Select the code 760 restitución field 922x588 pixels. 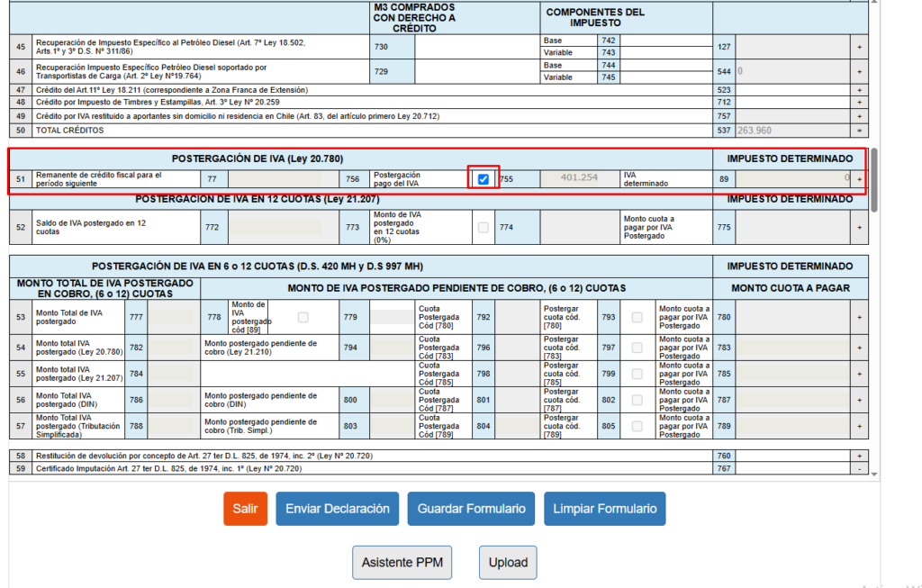pos(792,456)
